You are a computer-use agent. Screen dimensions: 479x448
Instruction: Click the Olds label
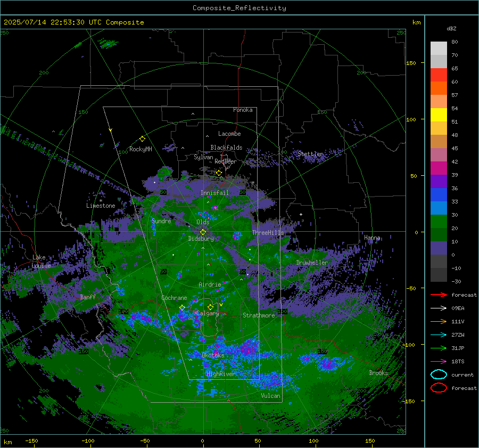203,222
